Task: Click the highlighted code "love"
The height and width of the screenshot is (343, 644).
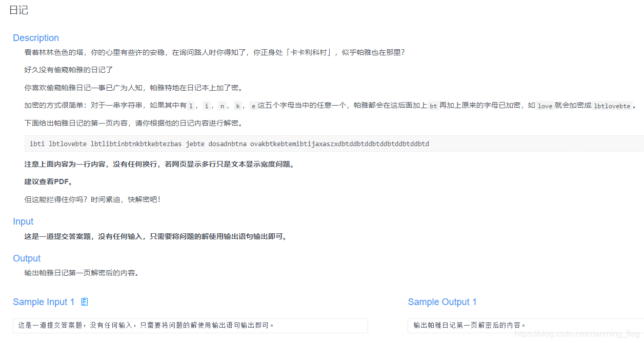Action: coord(545,106)
